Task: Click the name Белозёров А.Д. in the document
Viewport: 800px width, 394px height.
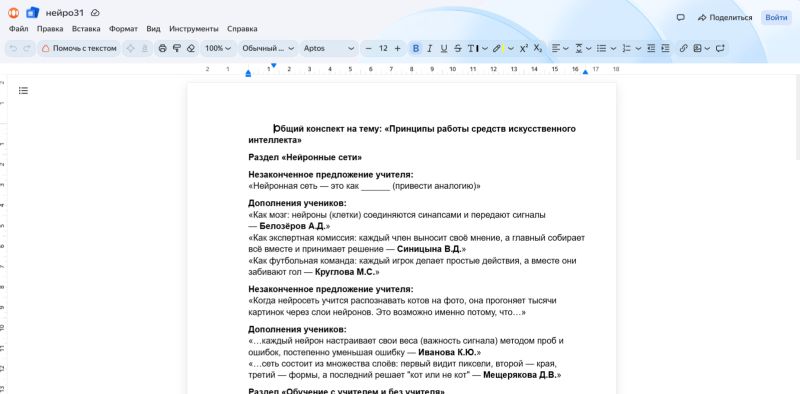Action: point(292,226)
